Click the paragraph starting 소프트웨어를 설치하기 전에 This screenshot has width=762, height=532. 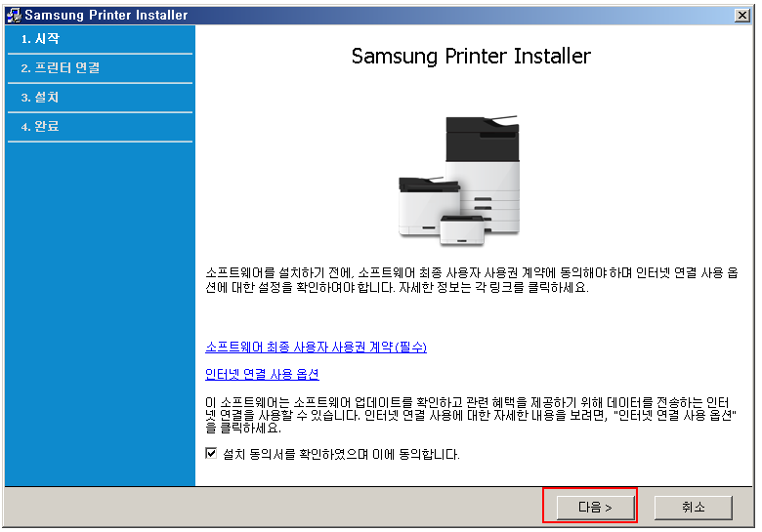pyautogui.click(x=472, y=280)
